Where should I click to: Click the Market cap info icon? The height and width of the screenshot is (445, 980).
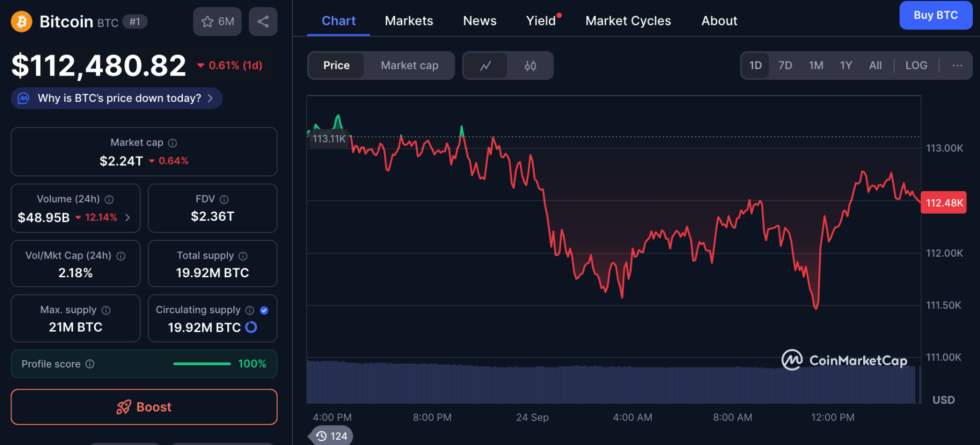pos(173,143)
